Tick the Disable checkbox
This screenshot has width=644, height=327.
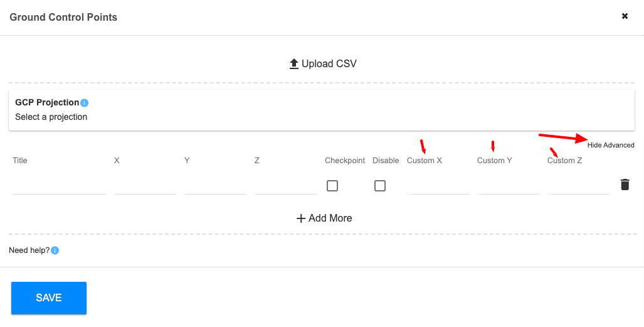click(x=380, y=186)
